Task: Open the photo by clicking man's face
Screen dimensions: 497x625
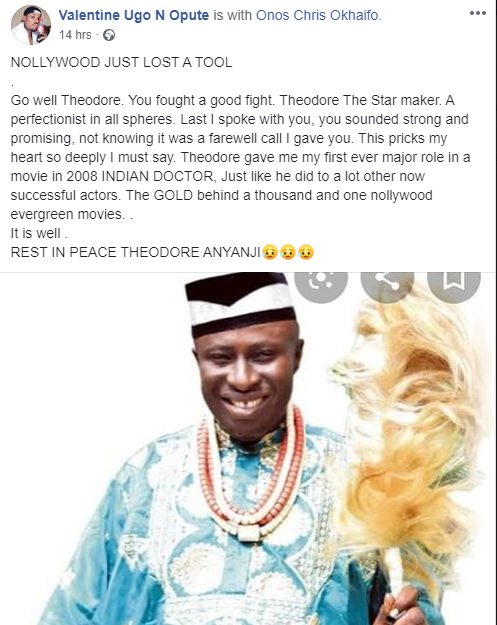Action: coord(247,379)
